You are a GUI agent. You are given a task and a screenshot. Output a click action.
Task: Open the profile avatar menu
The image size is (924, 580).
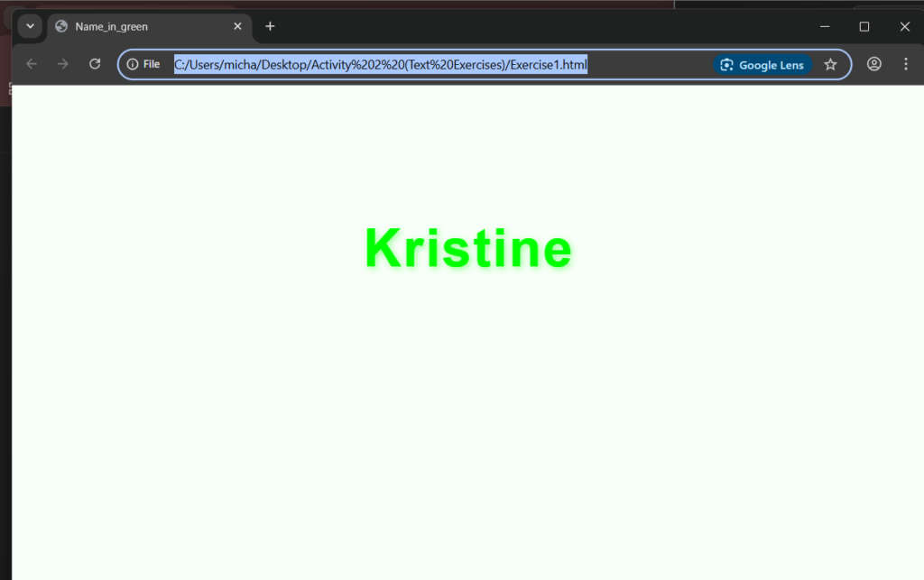(873, 64)
